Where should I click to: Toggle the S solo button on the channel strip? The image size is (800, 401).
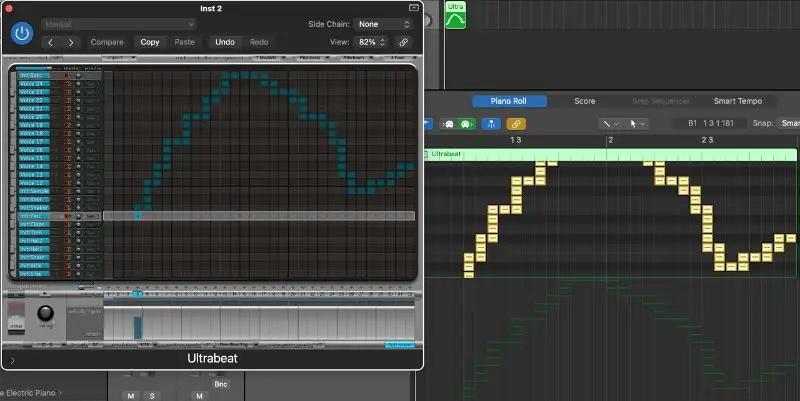tap(153, 396)
